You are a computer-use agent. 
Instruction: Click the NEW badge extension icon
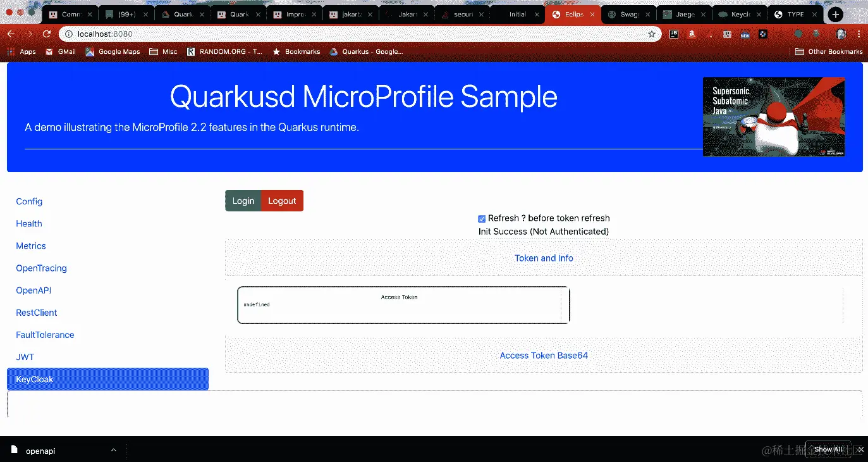point(745,34)
